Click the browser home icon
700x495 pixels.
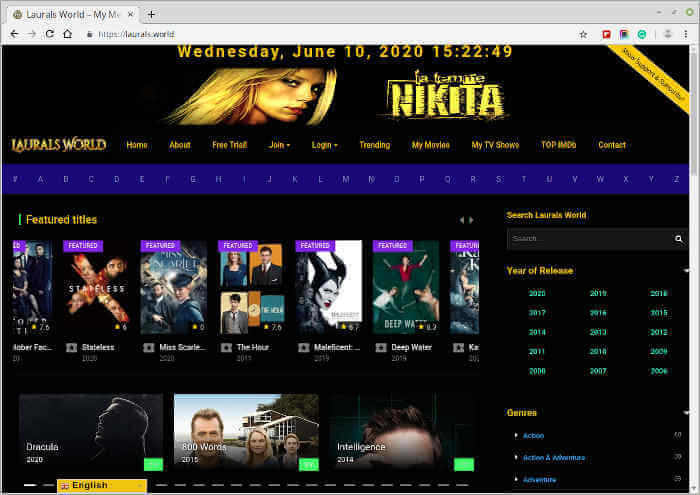pos(68,33)
